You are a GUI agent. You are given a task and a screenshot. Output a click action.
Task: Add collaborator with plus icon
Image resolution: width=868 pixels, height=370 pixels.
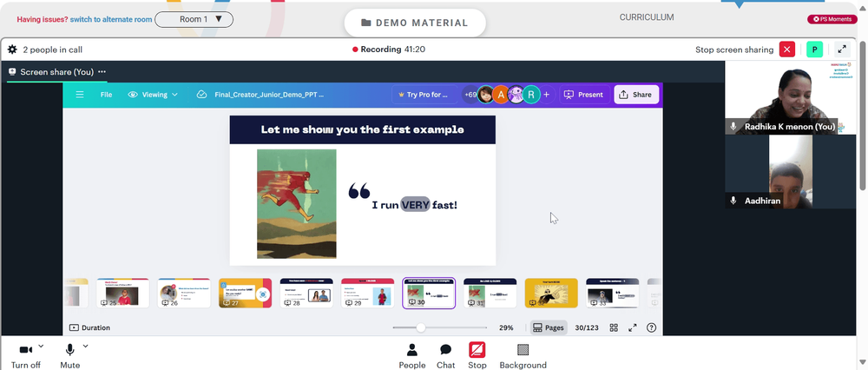(x=546, y=95)
